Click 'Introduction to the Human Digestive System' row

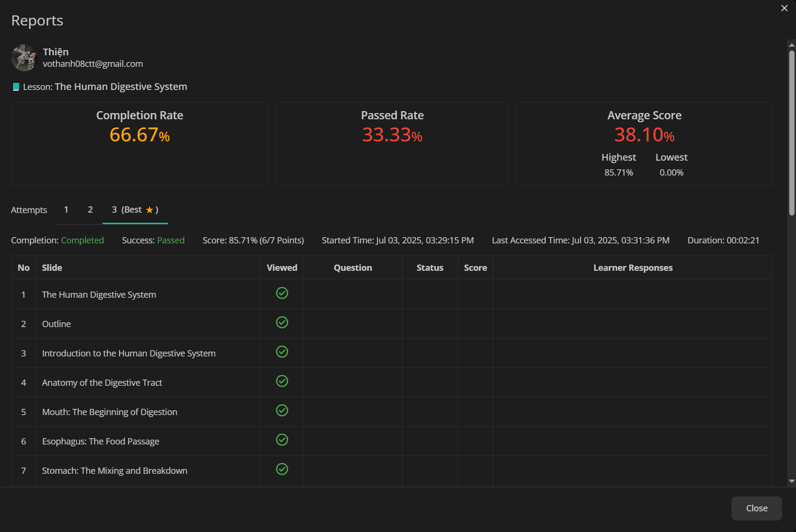[x=392, y=353]
